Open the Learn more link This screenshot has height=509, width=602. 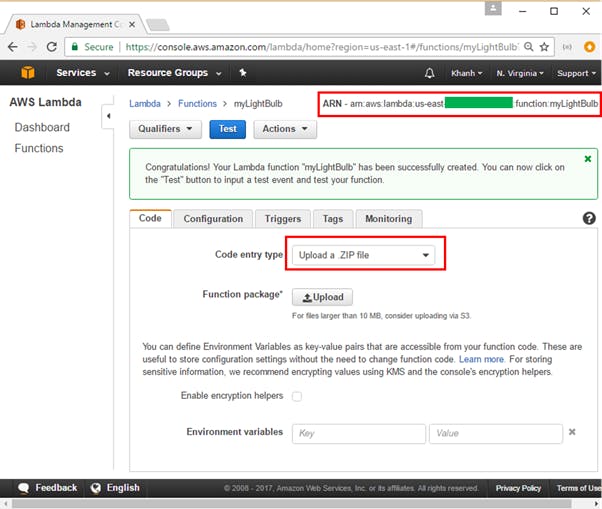[x=481, y=359]
